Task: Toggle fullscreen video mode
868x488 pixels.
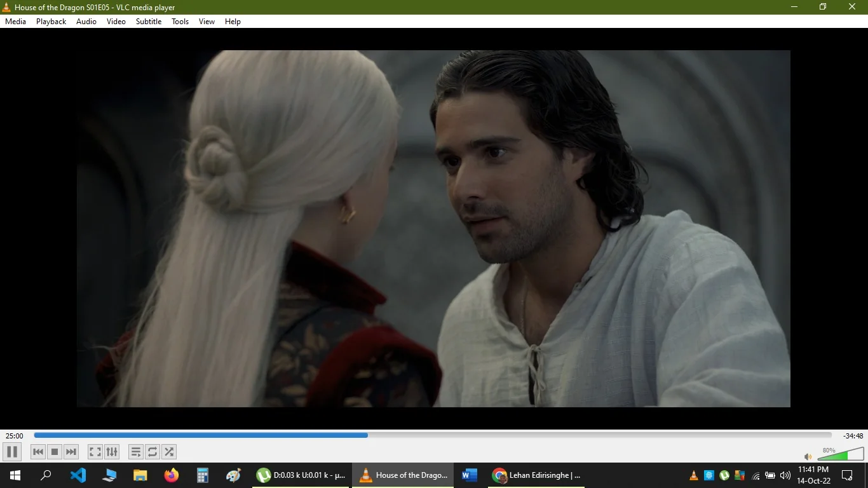Action: click(x=95, y=452)
